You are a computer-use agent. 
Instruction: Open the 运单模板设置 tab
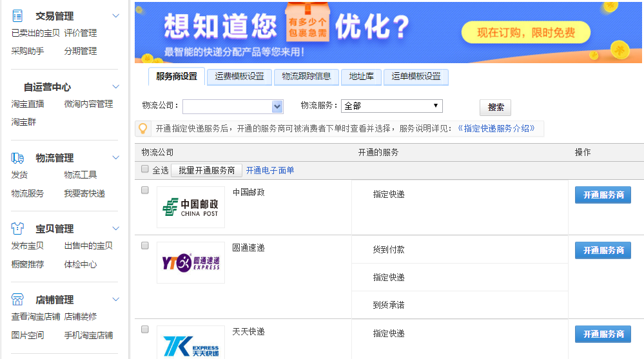point(416,77)
